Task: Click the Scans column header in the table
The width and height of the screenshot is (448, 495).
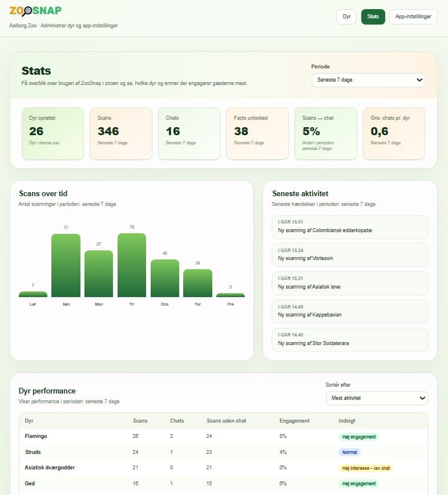Action: coord(140,421)
